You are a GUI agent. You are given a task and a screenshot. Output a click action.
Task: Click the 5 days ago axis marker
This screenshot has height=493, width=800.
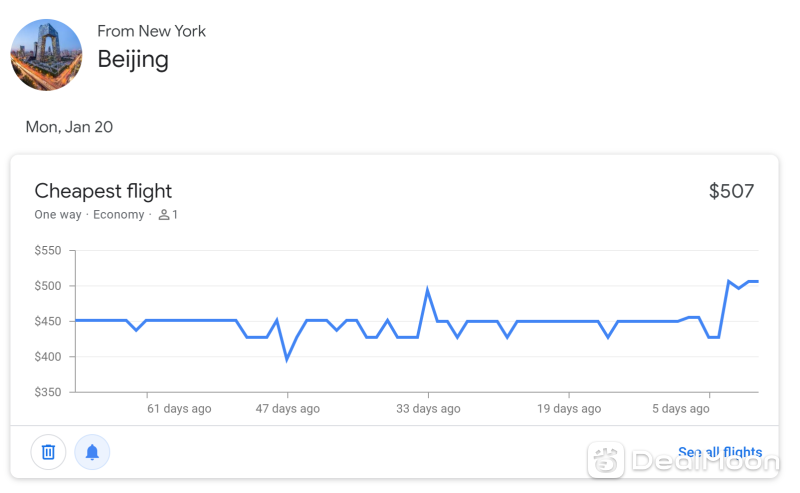coord(681,409)
